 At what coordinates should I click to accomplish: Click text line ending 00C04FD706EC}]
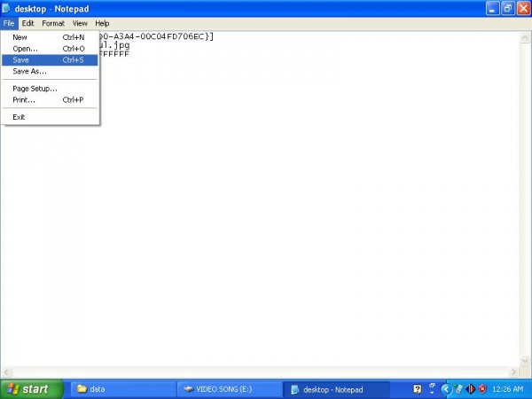click(x=156, y=36)
